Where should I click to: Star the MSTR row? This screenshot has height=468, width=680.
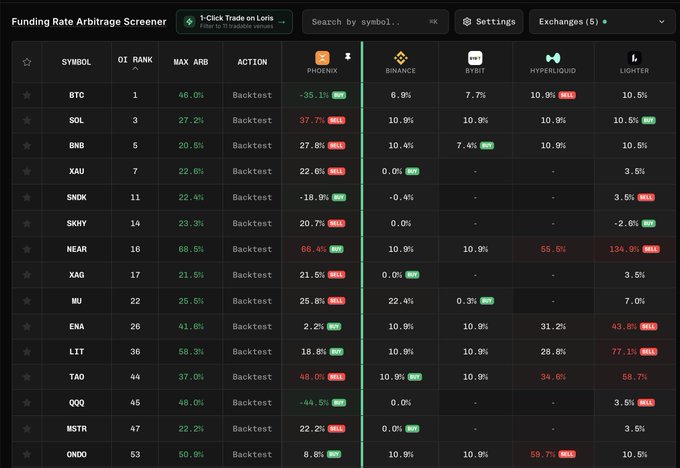point(27,429)
